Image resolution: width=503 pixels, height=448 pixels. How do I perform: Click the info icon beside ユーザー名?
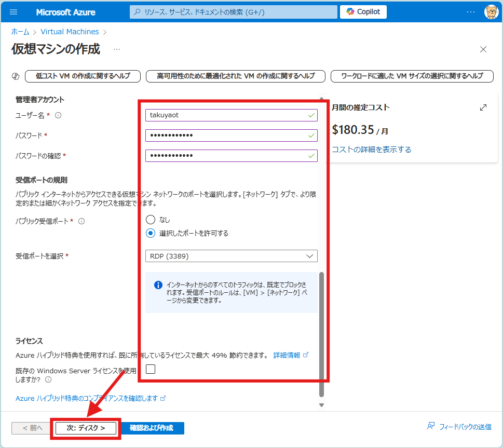click(x=57, y=115)
